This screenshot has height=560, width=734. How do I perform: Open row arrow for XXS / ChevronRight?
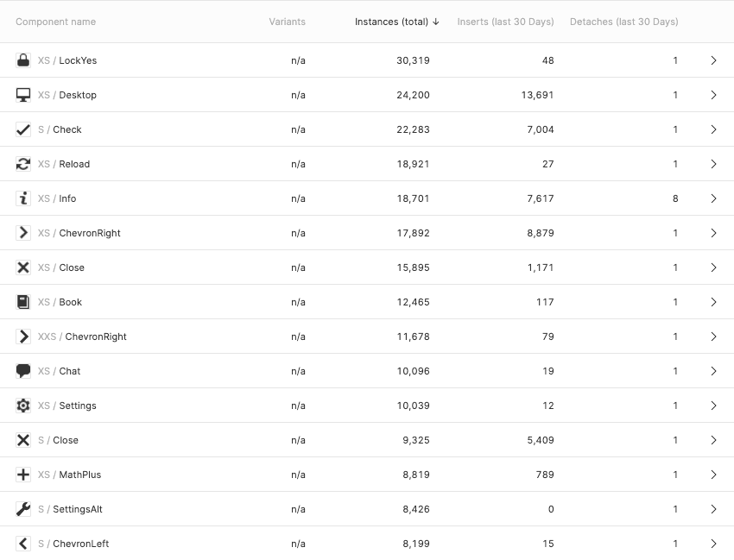713,337
